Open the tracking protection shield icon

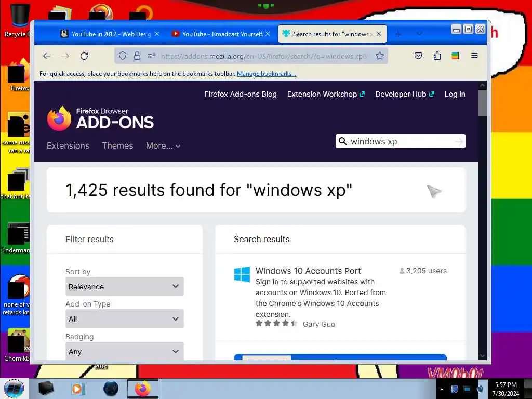(123, 56)
